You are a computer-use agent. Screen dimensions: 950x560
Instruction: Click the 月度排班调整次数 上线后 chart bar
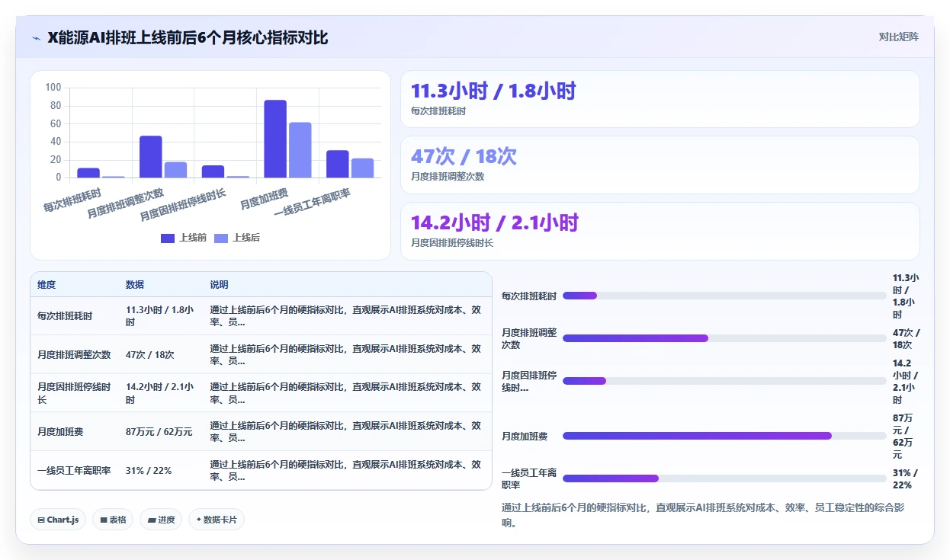coord(175,170)
